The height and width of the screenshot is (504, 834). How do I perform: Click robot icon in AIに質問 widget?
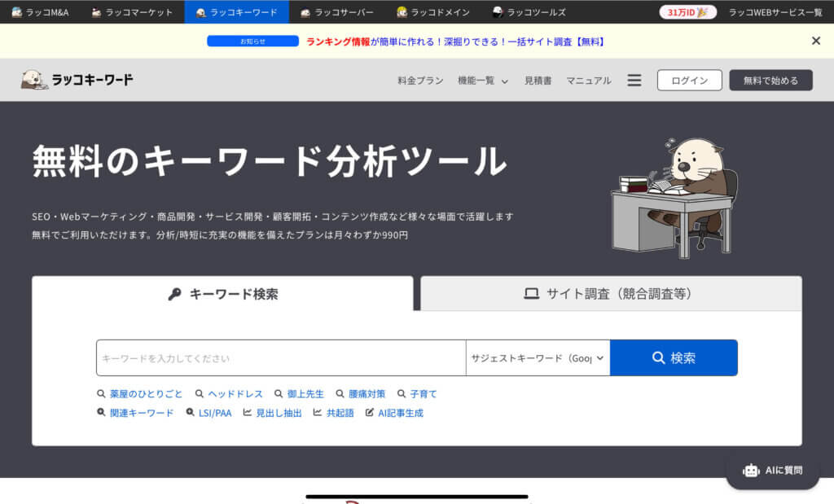pos(751,471)
